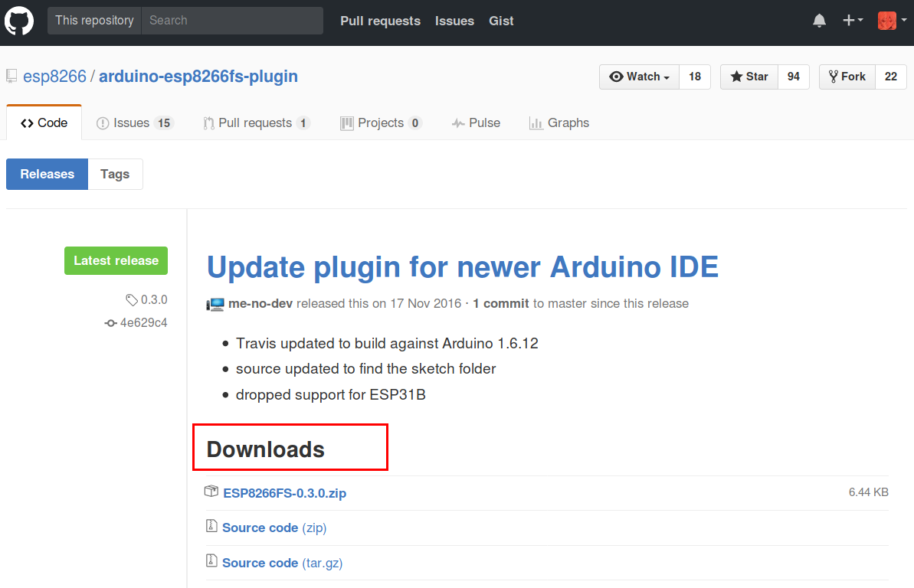This screenshot has height=588, width=914.
Task: Switch to the Issues tab
Action: [x=135, y=123]
